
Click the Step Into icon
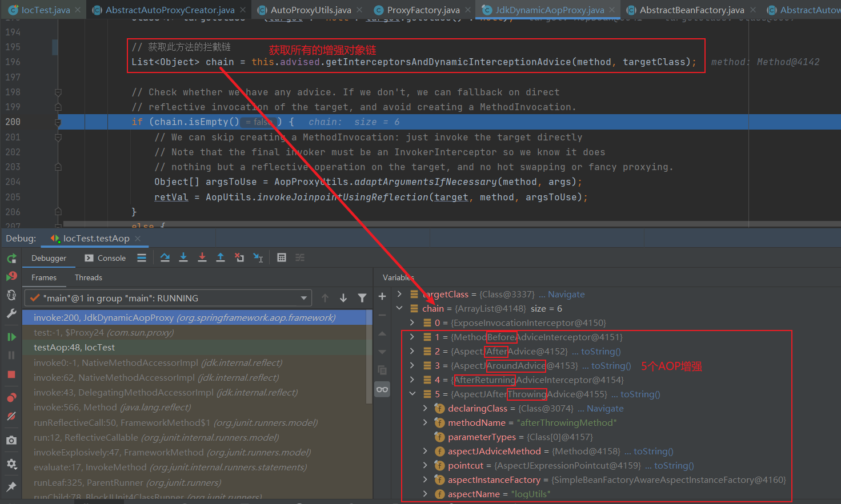click(183, 258)
